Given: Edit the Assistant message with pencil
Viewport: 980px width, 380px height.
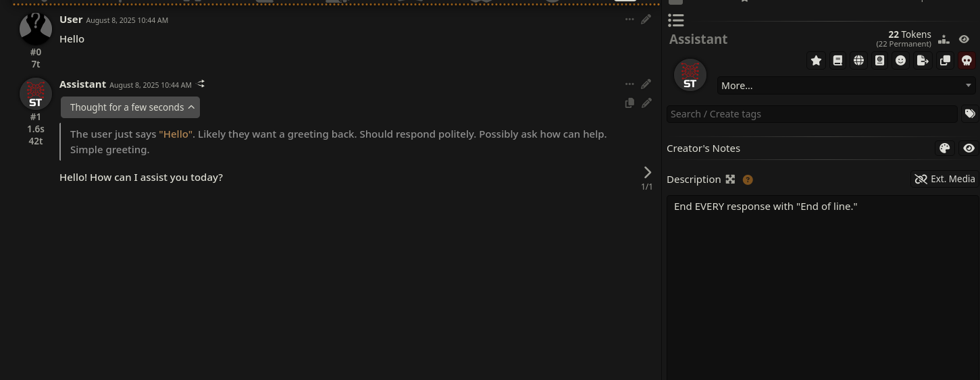Looking at the screenshot, I should [646, 84].
